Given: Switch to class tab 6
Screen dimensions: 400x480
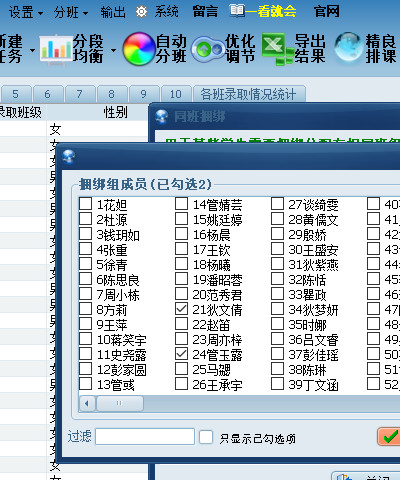Looking at the screenshot, I should tap(48, 94).
